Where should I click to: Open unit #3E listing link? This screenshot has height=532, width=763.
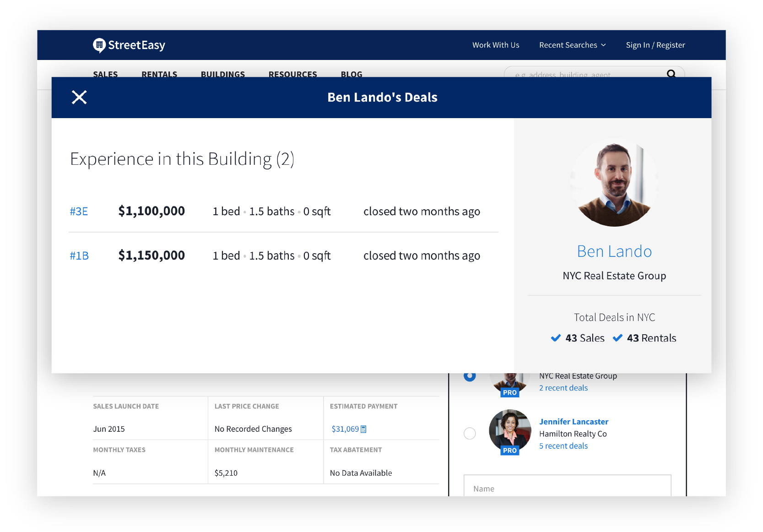(x=79, y=212)
